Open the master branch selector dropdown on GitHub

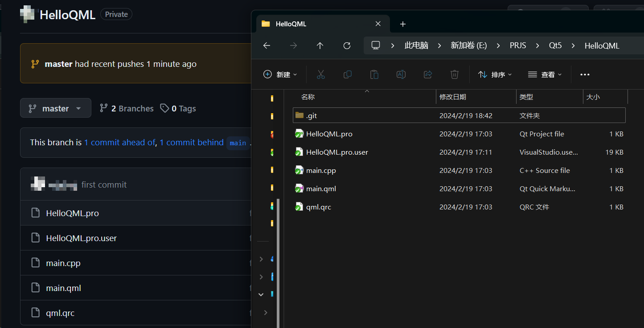56,108
